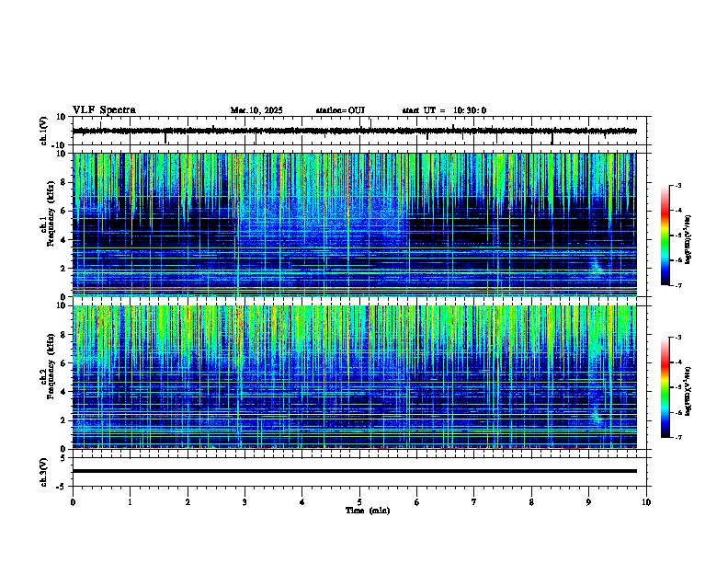
Task: Click the "VLF Spectra" title text
Action: 104,110
